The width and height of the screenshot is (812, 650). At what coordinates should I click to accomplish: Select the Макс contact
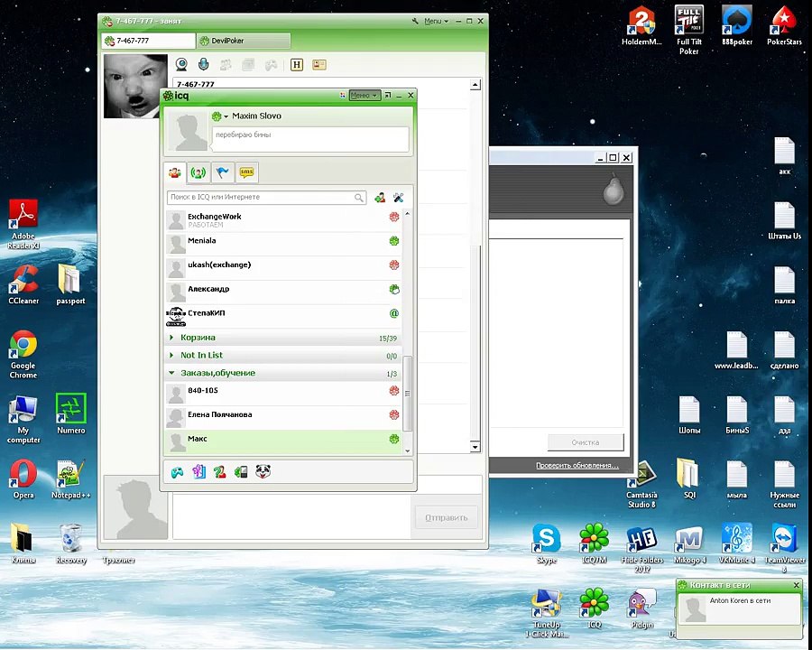tap(283, 442)
